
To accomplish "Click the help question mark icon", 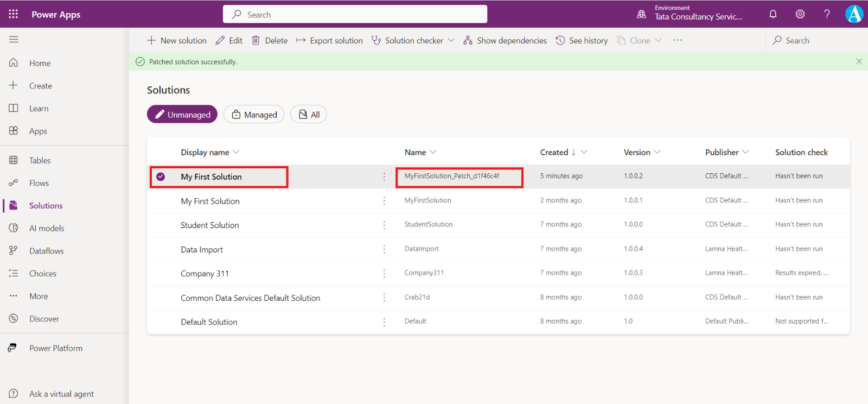I will 827,14.
